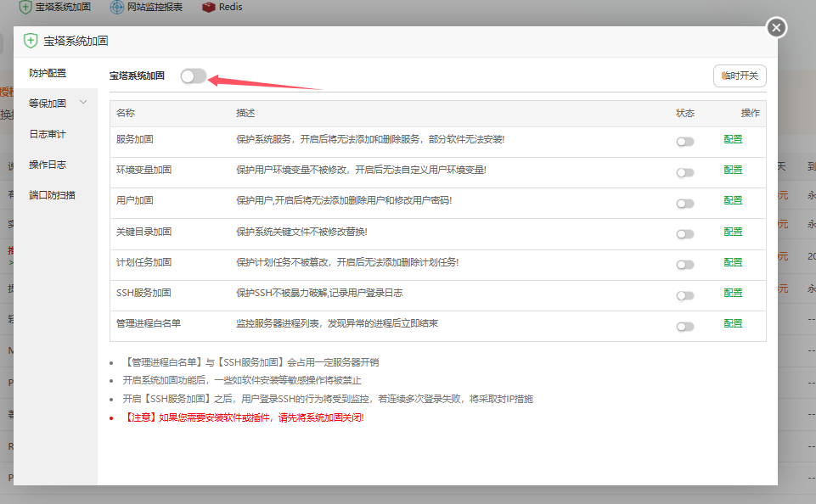Viewport: 816px width, 504px height.
Task: Enable SSH服务加固 toggle
Action: pos(684,296)
